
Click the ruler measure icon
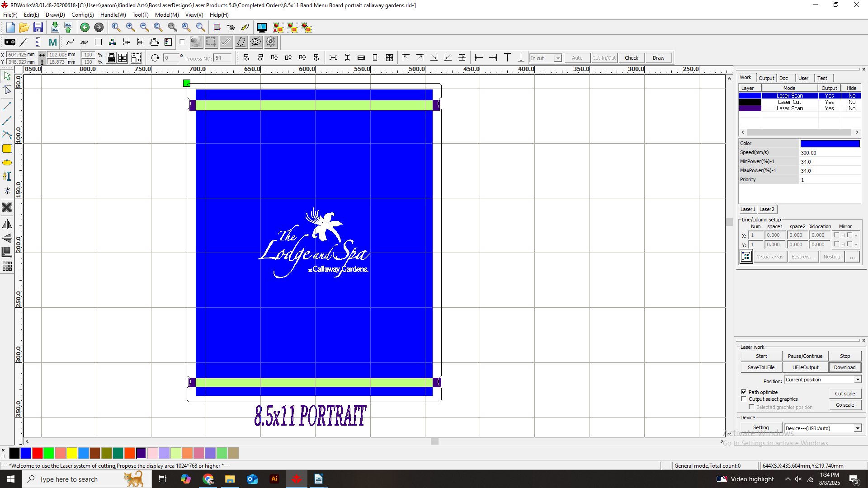pos(38,42)
